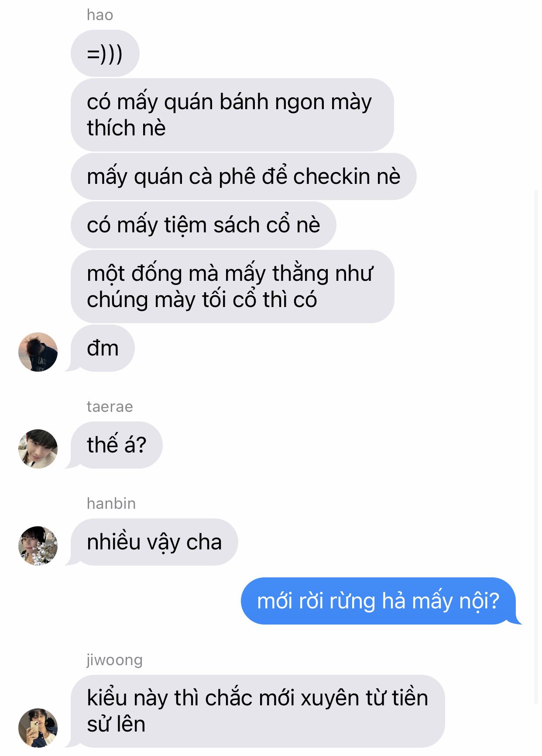The width and height of the screenshot is (542, 756).
Task: Tap hanbin's avatar with flowers
Action: pos(38,546)
